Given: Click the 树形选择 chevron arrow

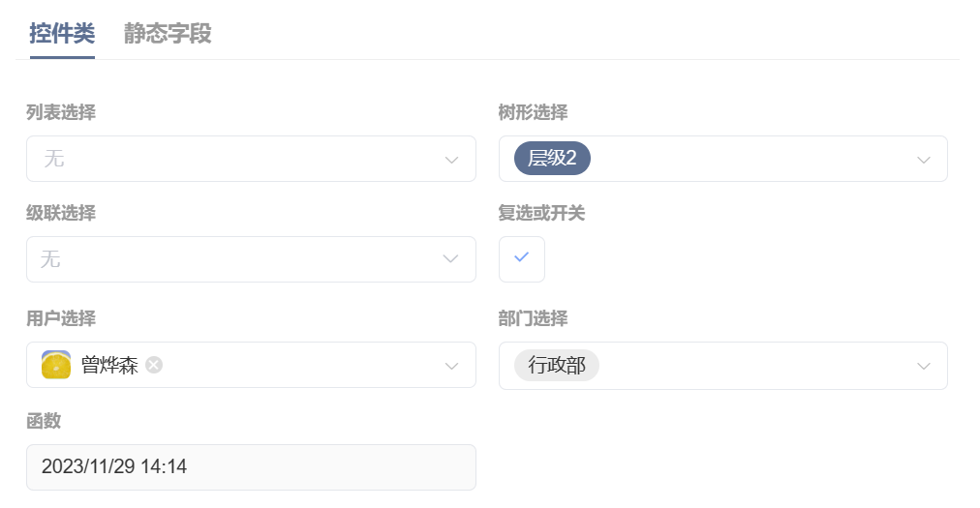Looking at the screenshot, I should pos(924,160).
